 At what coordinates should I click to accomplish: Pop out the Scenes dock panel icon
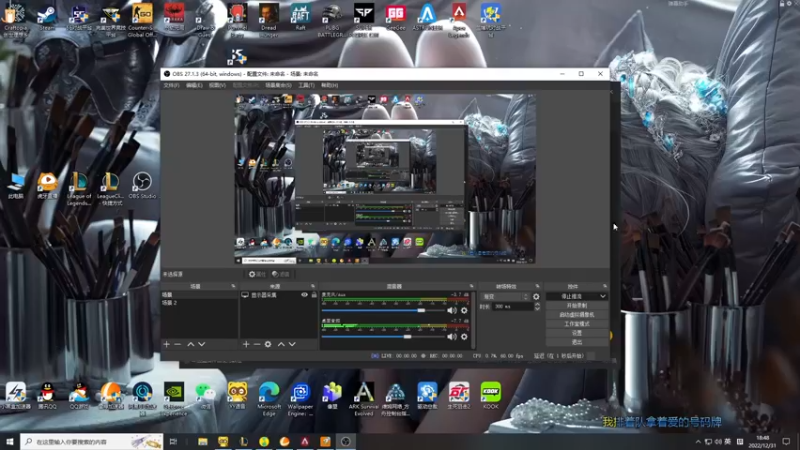coord(233,286)
